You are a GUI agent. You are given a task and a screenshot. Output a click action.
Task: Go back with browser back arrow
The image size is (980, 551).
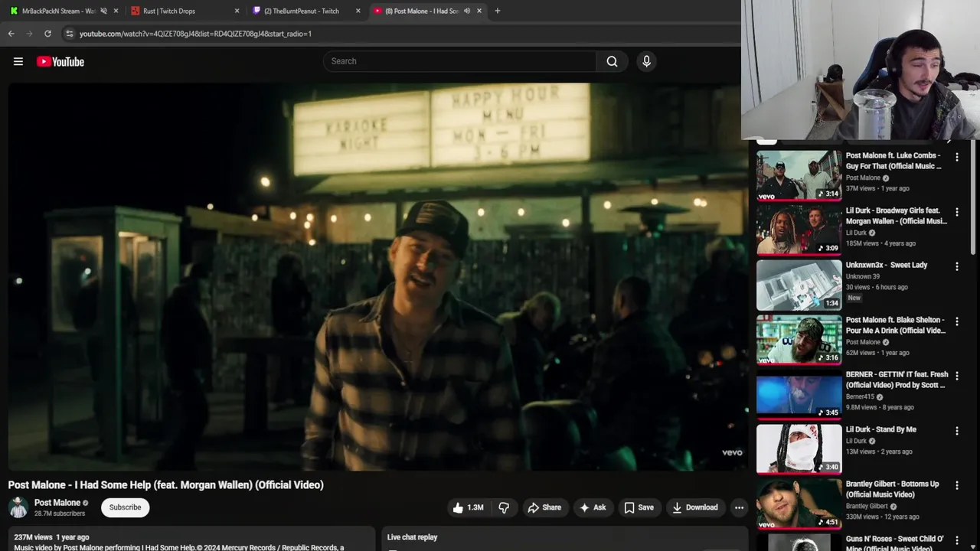pyautogui.click(x=11, y=34)
